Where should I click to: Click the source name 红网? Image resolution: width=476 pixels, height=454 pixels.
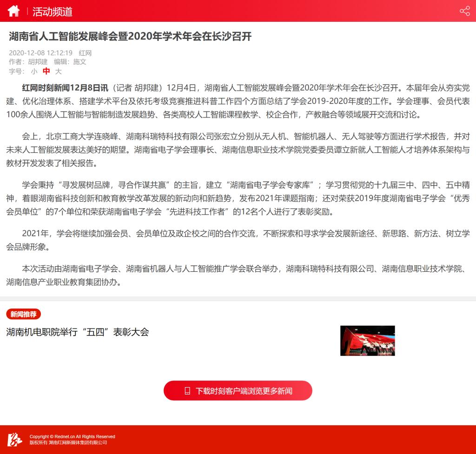click(85, 53)
